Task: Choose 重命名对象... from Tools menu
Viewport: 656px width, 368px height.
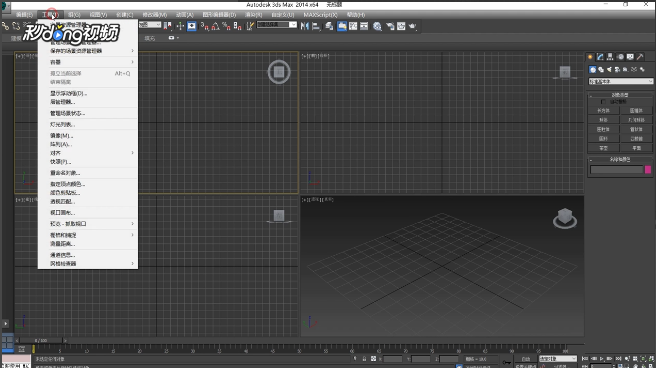Action: click(x=87, y=173)
